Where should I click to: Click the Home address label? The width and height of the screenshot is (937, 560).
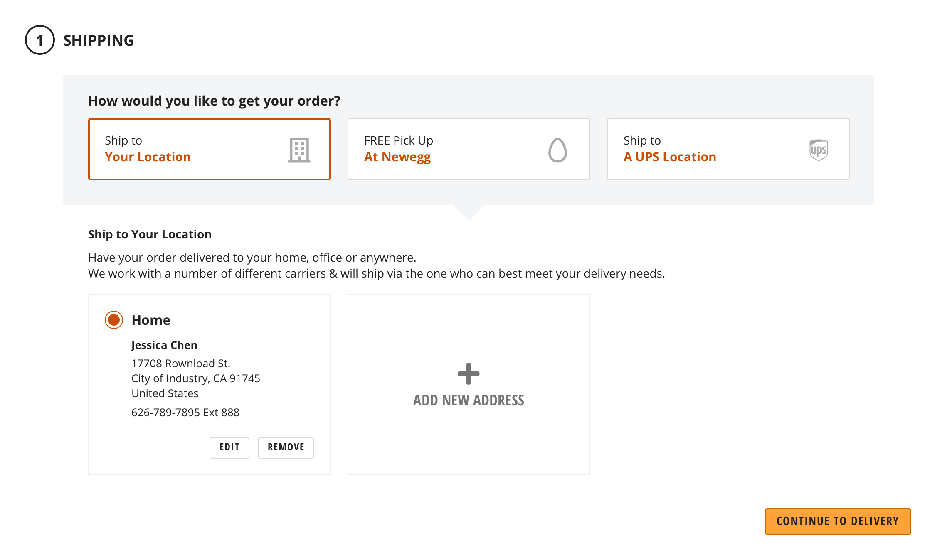[151, 320]
